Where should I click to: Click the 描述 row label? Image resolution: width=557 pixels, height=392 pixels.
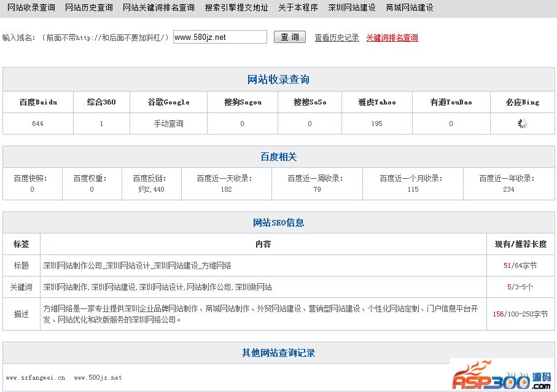[21, 314]
